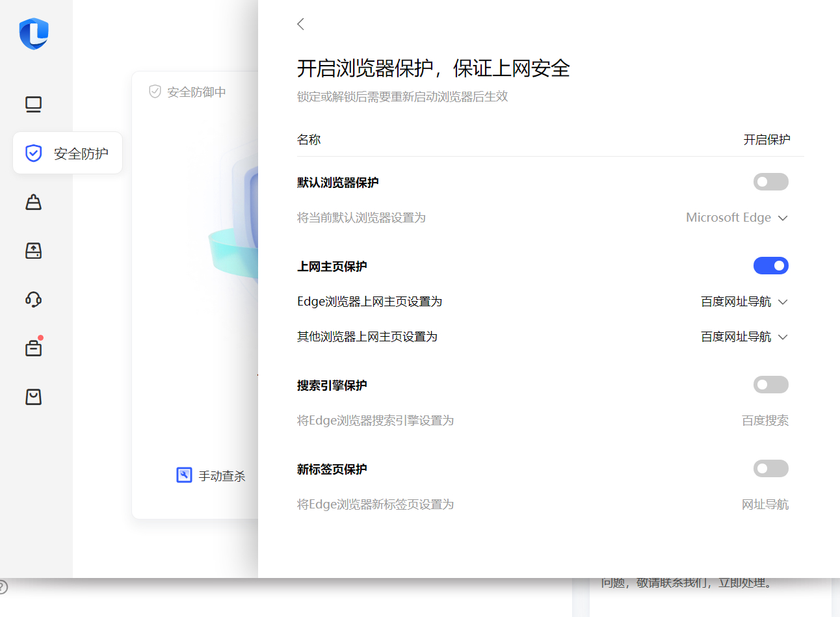Image resolution: width=840 pixels, height=617 pixels.
Task: Click the 手动查杀 scan icon
Action: 184,475
